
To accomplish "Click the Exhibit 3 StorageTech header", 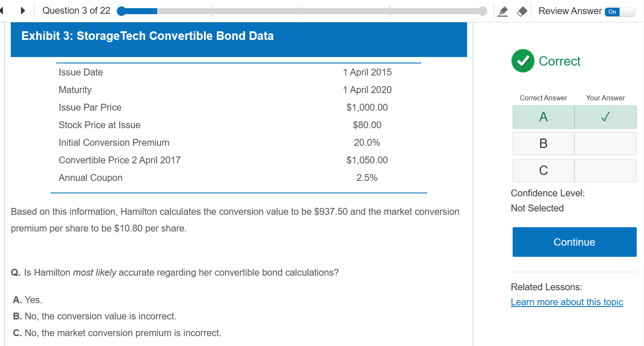I will tap(148, 36).
